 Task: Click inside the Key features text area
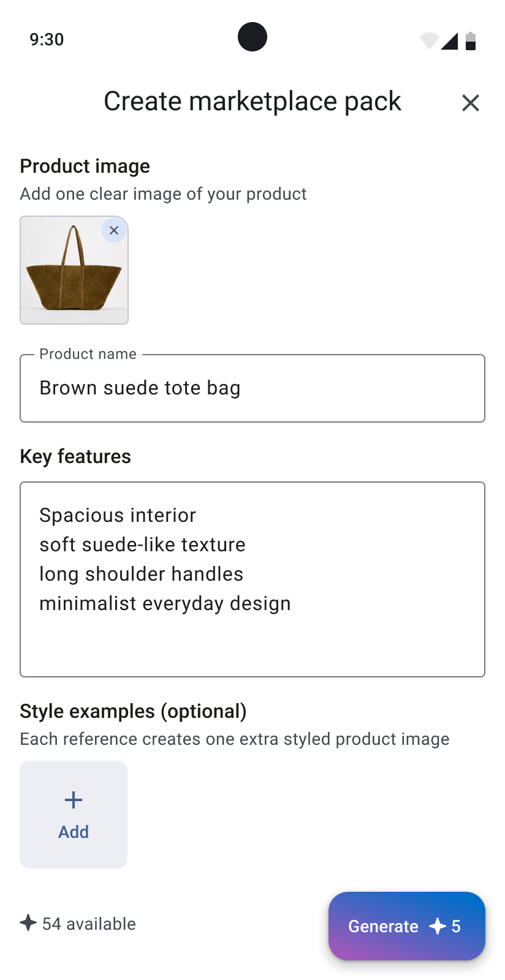click(252, 579)
